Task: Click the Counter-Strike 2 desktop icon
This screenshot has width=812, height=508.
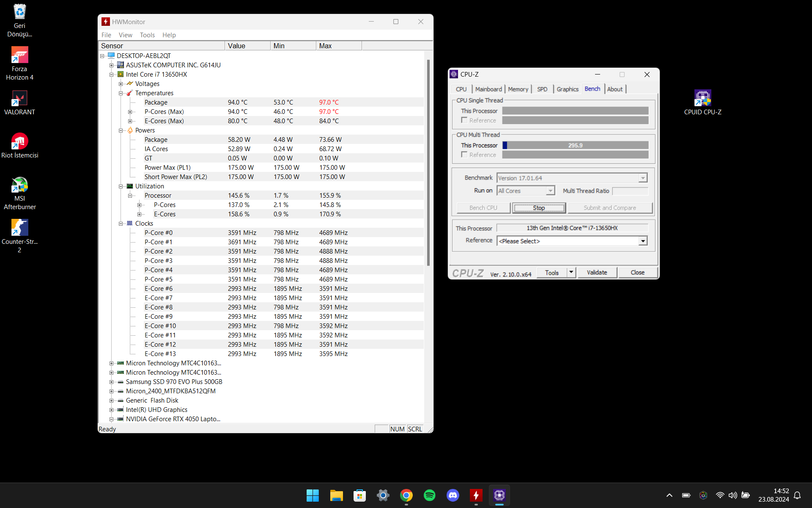Action: [x=19, y=228]
